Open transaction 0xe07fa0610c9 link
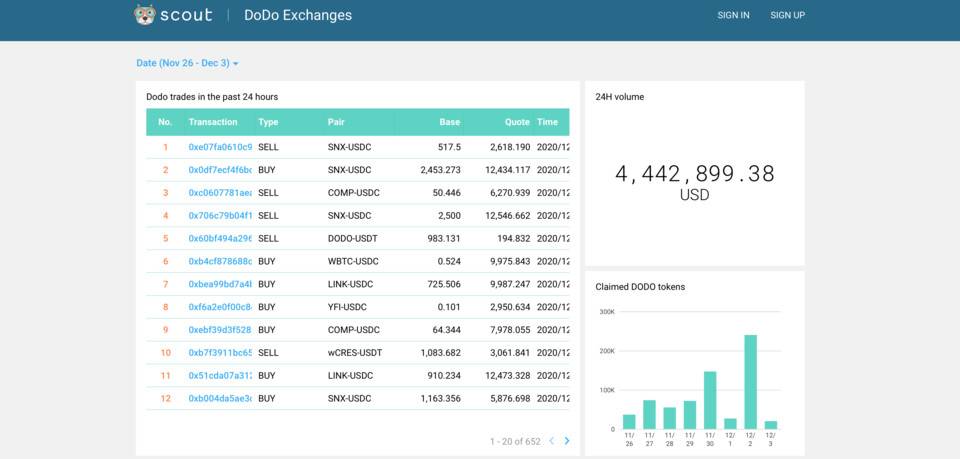This screenshot has width=960, height=459. click(220, 147)
